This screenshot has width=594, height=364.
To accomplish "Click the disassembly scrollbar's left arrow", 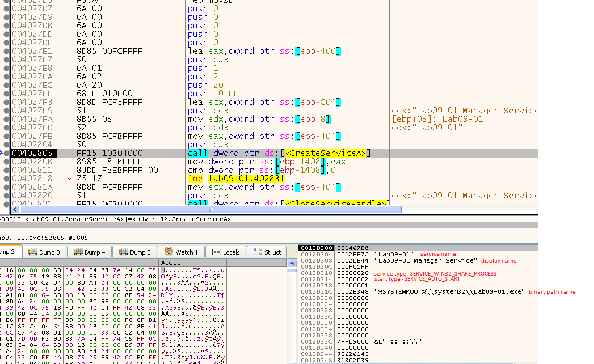I will pyautogui.click(x=15, y=210).
